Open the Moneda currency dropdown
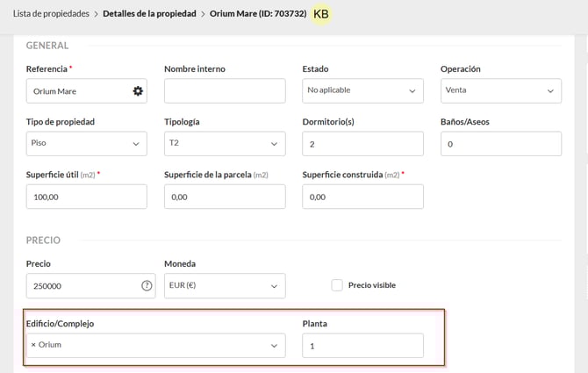588x373 pixels. (x=224, y=286)
